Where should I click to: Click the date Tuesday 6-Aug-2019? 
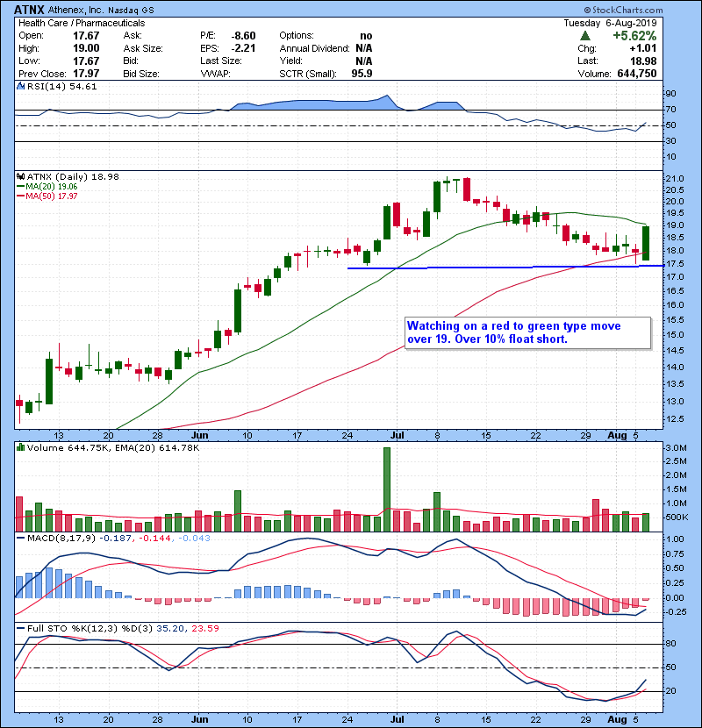(x=610, y=23)
